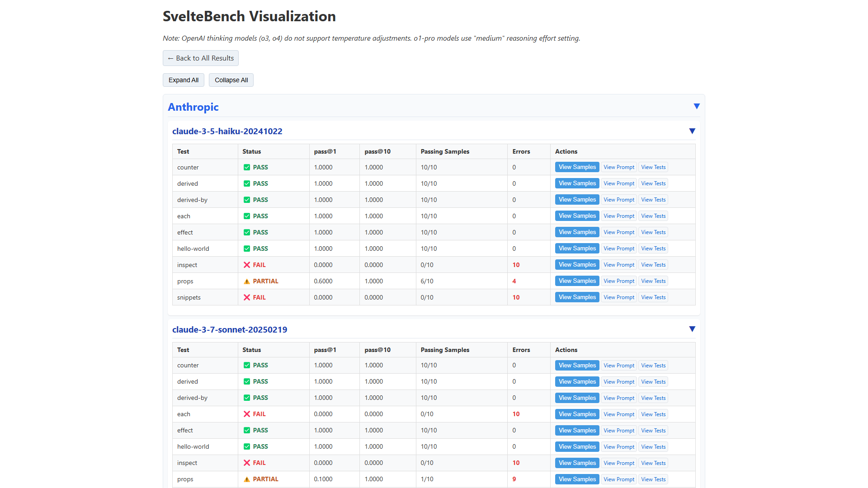Image resolution: width=868 pixels, height=488 pixels.
Task: Select 1/10 passing samples in sonnet props row
Action: click(427, 479)
